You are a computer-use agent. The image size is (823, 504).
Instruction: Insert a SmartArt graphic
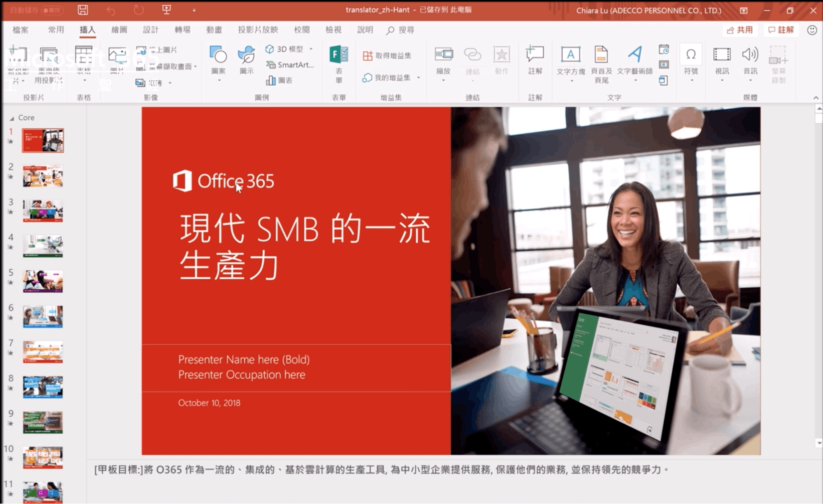290,65
